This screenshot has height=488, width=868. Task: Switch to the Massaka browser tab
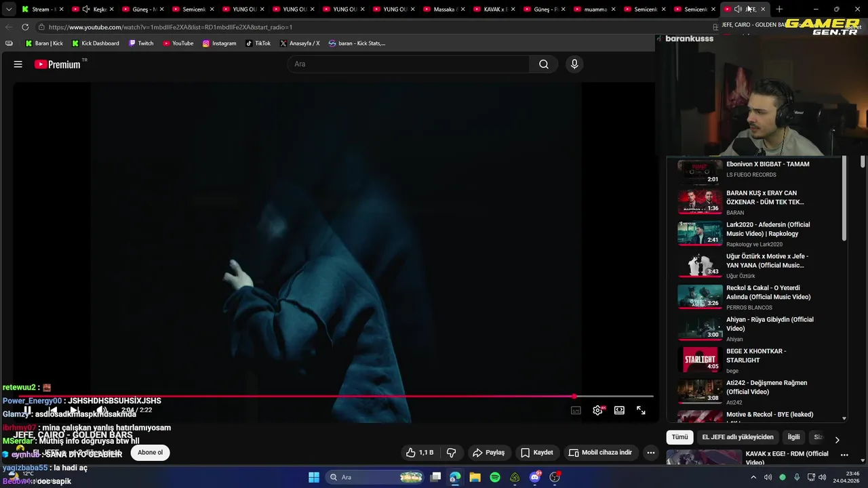coord(444,9)
